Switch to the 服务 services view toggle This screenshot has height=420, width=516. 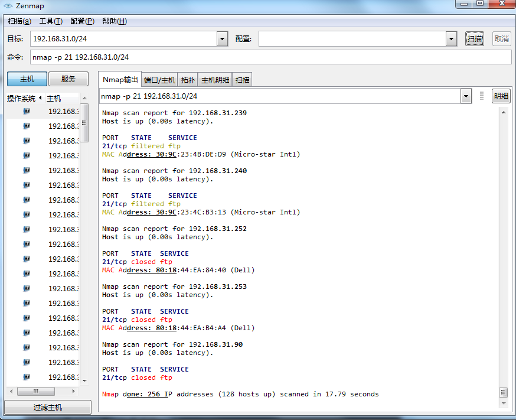pos(68,79)
